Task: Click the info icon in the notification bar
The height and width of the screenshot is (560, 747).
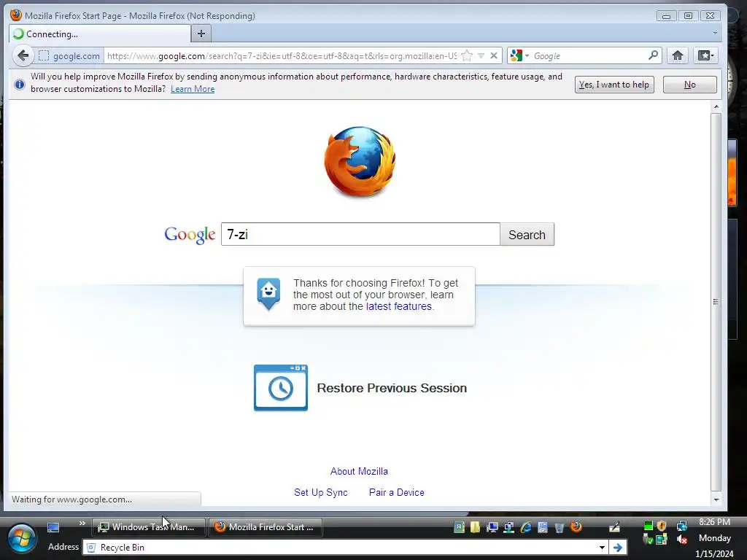Action: coord(20,85)
